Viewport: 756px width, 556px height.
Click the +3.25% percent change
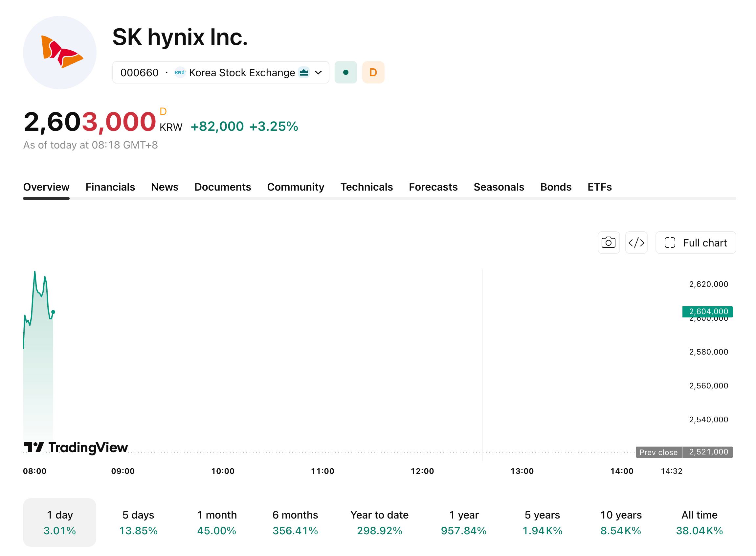coord(274,127)
